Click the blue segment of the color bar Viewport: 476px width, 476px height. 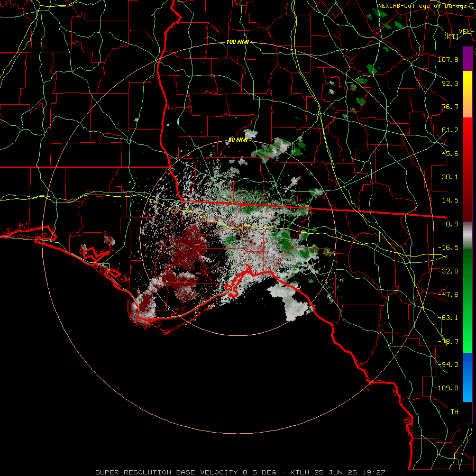467,377
